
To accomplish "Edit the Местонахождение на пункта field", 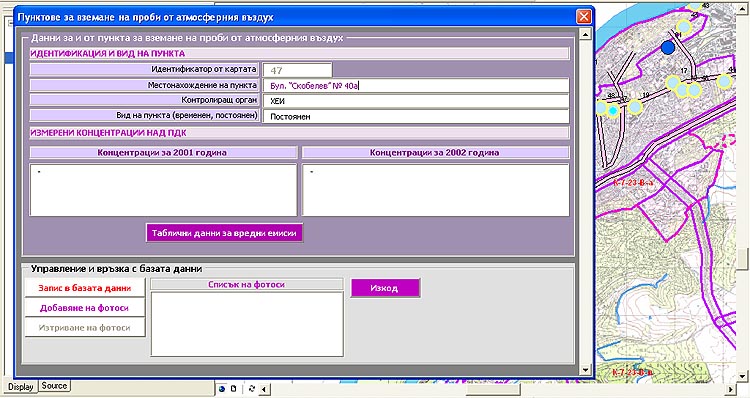I will click(416, 86).
